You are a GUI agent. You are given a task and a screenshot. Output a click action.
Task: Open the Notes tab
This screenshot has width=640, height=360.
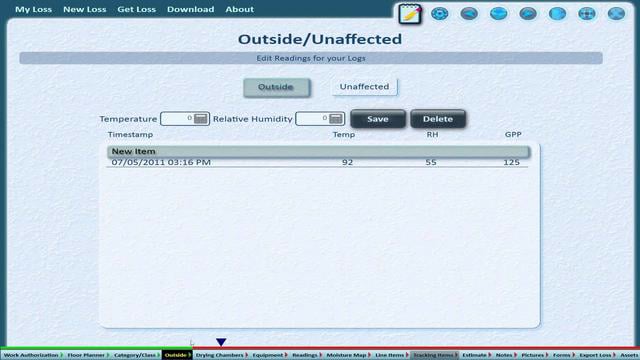pyautogui.click(x=506, y=355)
